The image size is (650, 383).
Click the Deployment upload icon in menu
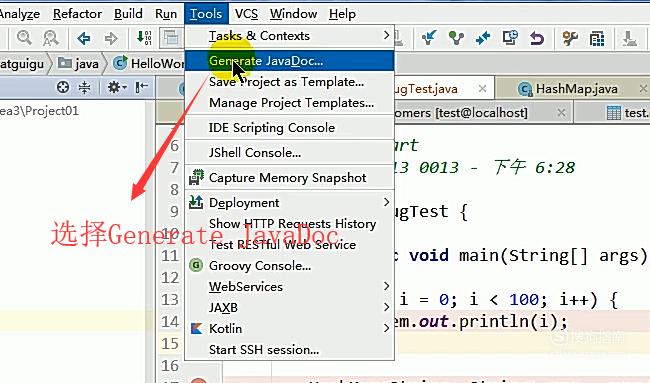[x=196, y=202]
